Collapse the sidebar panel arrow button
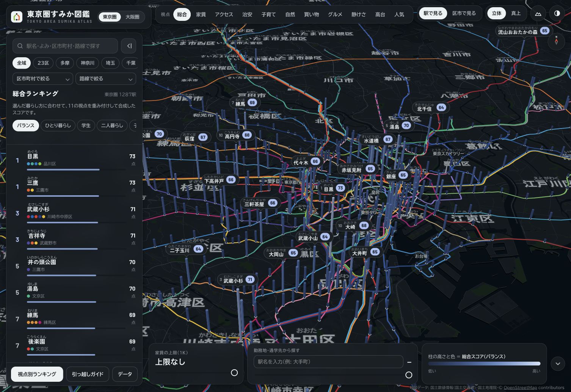The height and width of the screenshot is (392, 571). (x=129, y=46)
